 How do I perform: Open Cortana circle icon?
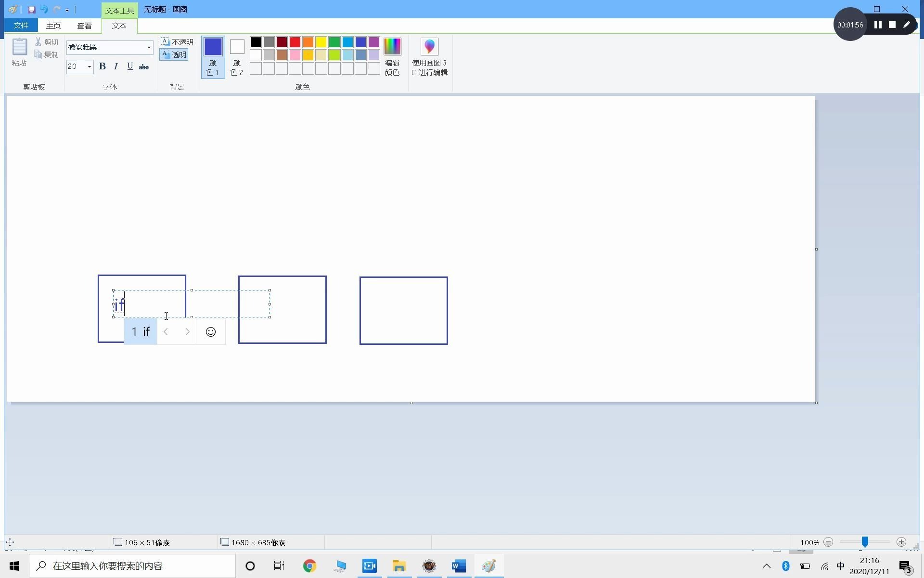coord(250,566)
